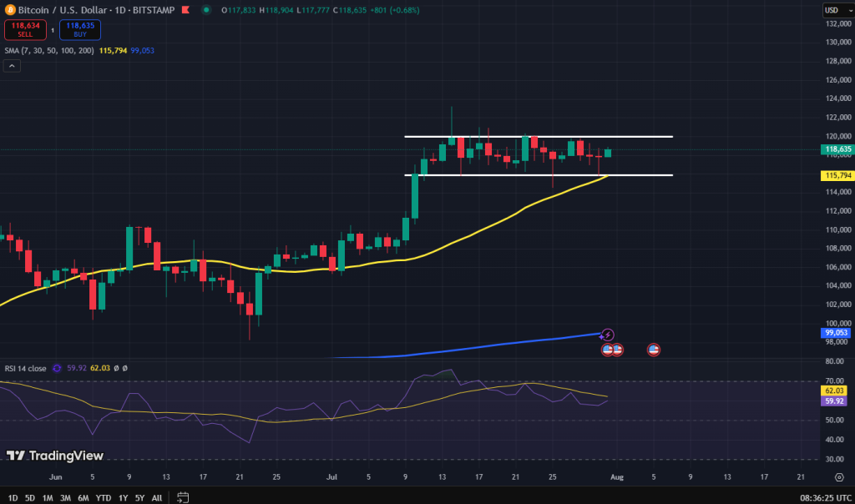Click the Aug label on the time axis
This screenshot has height=504, width=855.
pyautogui.click(x=617, y=477)
